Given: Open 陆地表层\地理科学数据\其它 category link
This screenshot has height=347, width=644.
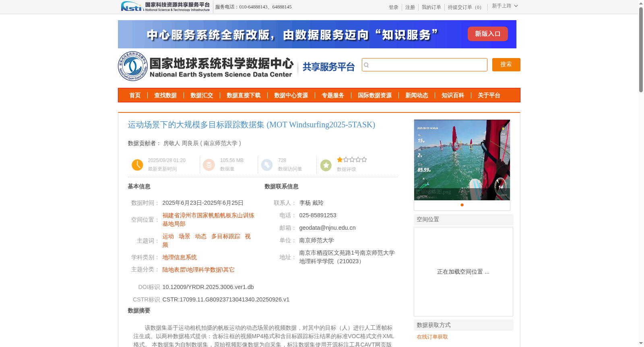Looking at the screenshot, I should tap(198, 270).
